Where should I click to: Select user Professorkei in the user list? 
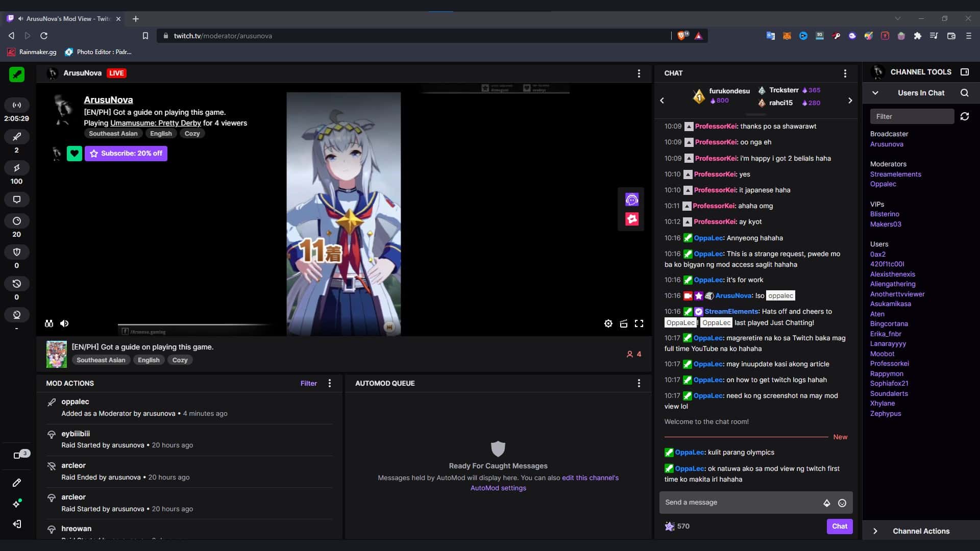[x=890, y=364]
